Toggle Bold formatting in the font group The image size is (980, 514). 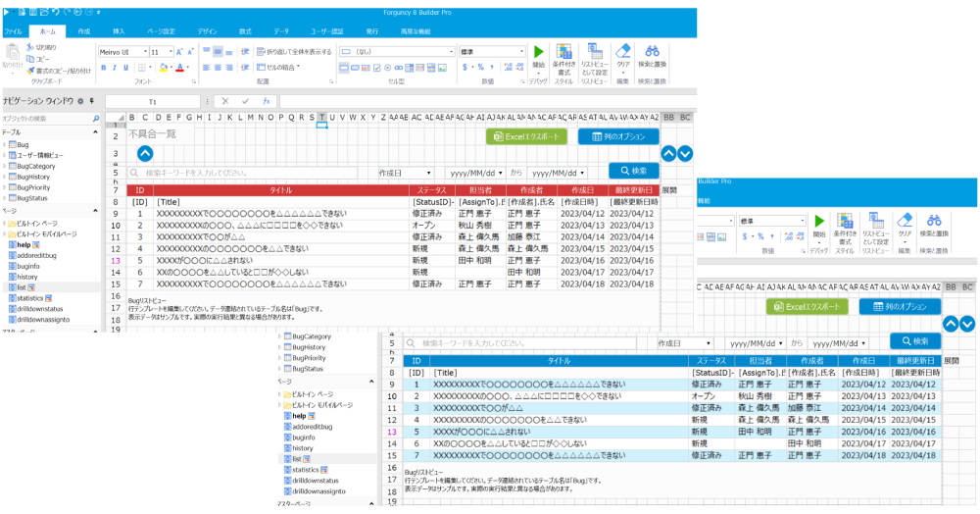pyautogui.click(x=103, y=68)
